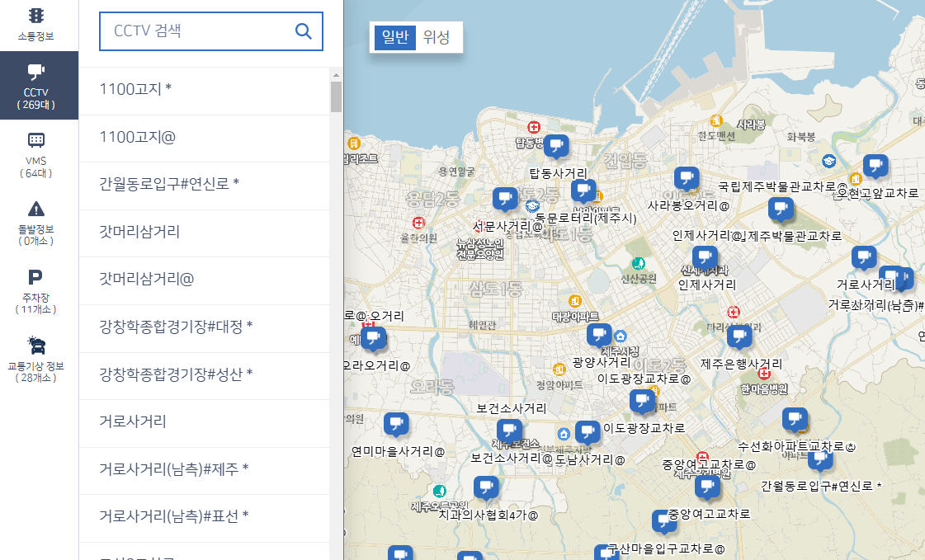Screen dimensions: 925x560
Task: Open the 보건소사거리 CCTV marker
Action: tap(509, 431)
